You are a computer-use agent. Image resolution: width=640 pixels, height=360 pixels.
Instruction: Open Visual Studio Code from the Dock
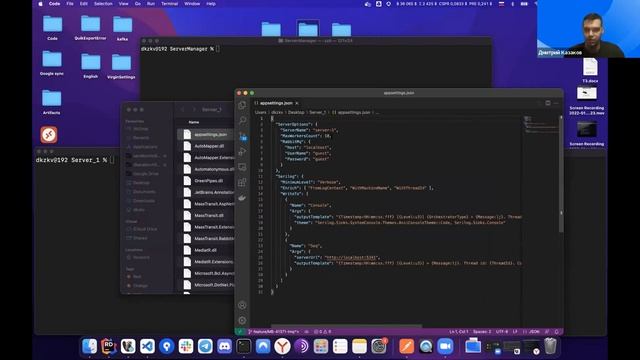147,346
